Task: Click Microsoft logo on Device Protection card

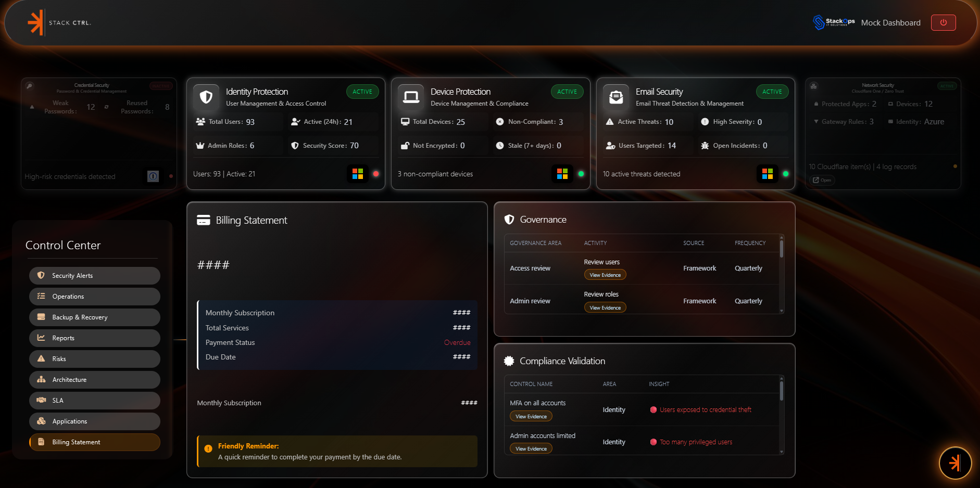Action: pyautogui.click(x=562, y=174)
